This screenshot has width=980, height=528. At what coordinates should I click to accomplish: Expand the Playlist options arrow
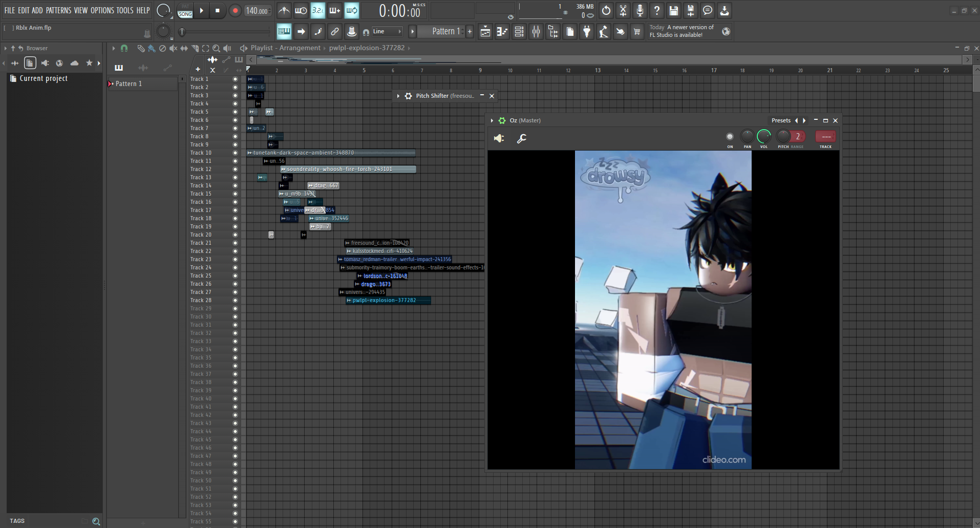pos(114,48)
